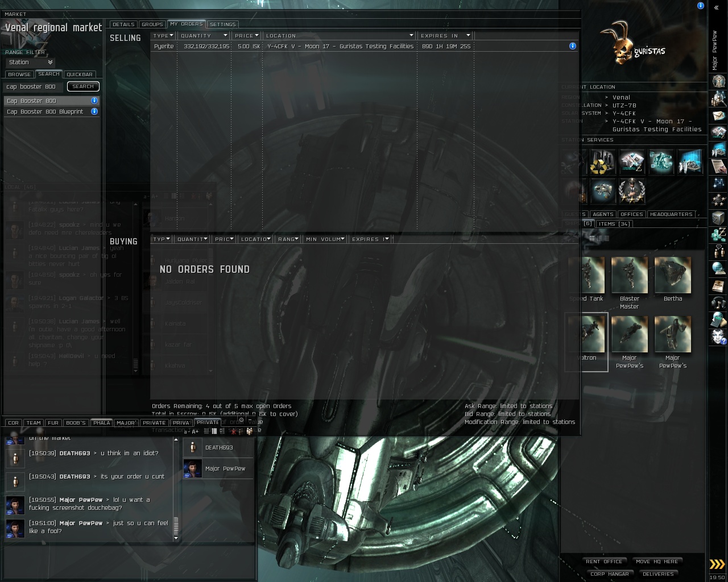728x582 pixels.
Task: Sort buying orders by Range column
Action: [x=289, y=239]
